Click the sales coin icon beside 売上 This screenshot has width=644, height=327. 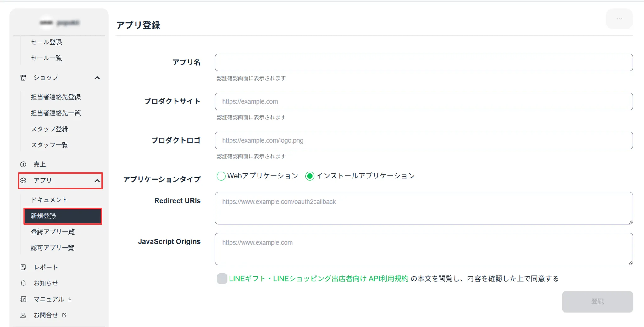pyautogui.click(x=23, y=164)
